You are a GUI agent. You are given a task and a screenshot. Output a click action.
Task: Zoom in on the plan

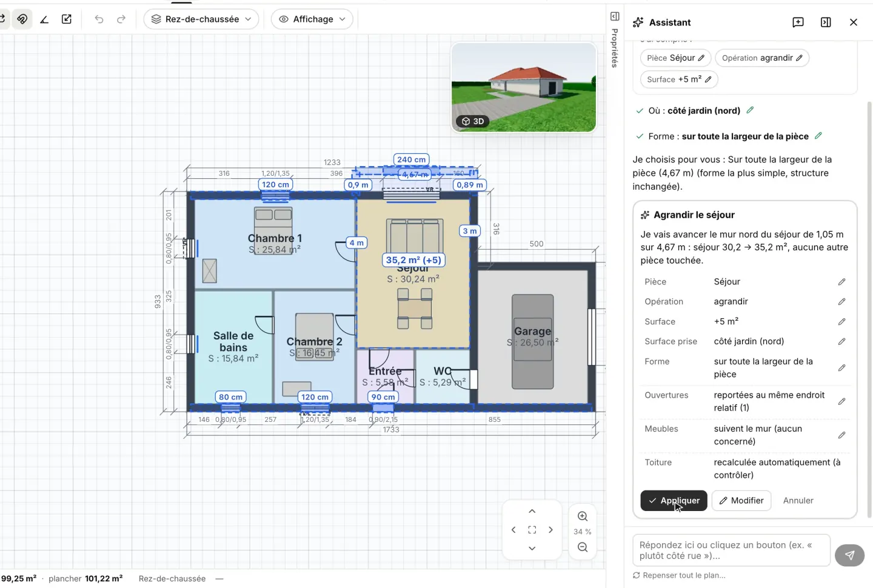coord(583,516)
